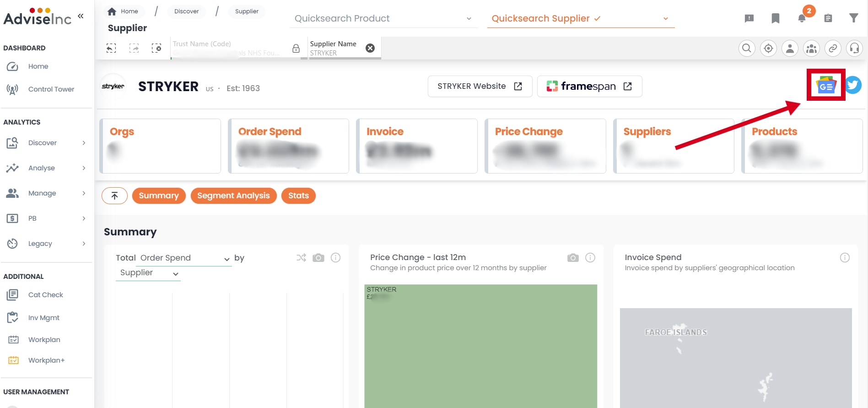Jump to the Stats section

298,196
